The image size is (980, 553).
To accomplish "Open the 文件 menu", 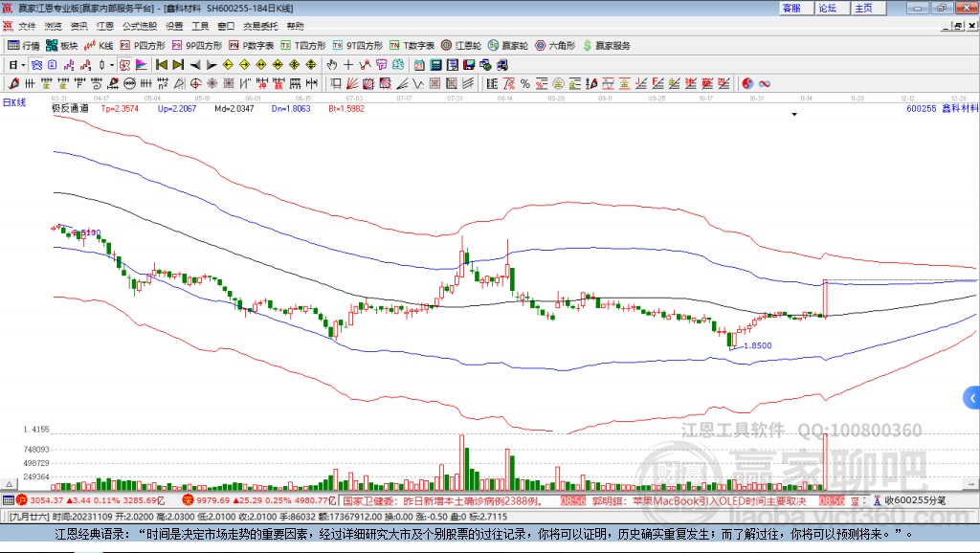I will click(27, 26).
